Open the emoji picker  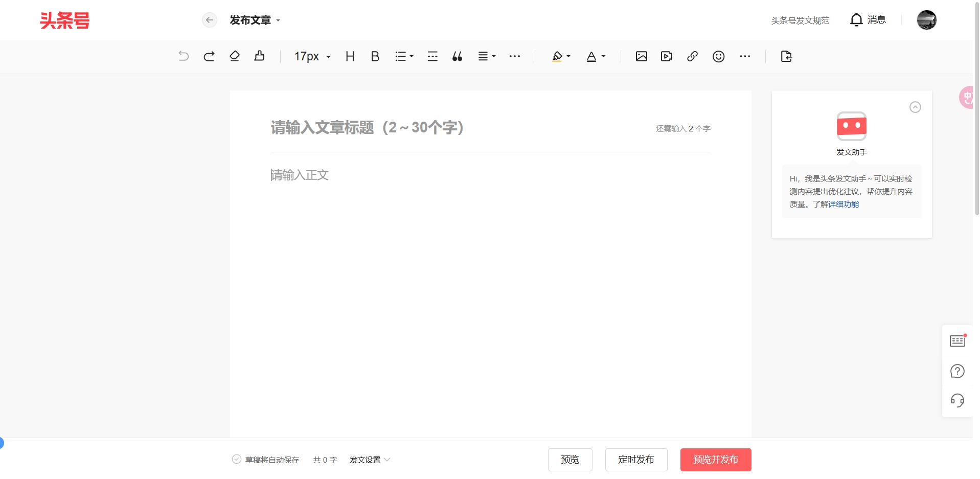pyautogui.click(x=718, y=56)
